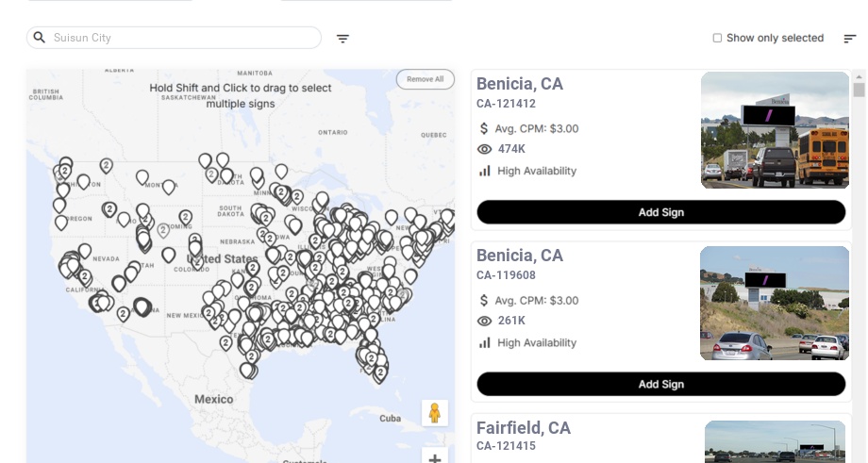
Task: Enable the Show only selected checkbox
Action: point(717,39)
